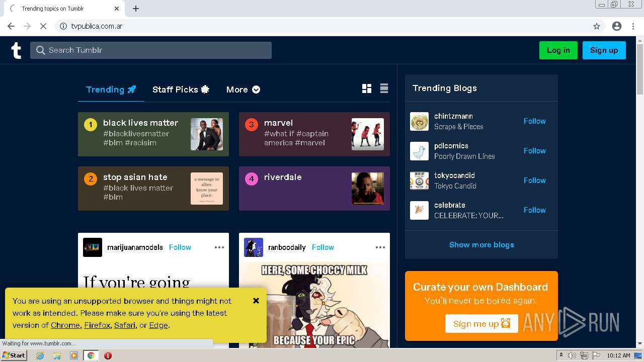Open Internet Explorer from taskbar
The height and width of the screenshot is (362, 644).
(40, 355)
